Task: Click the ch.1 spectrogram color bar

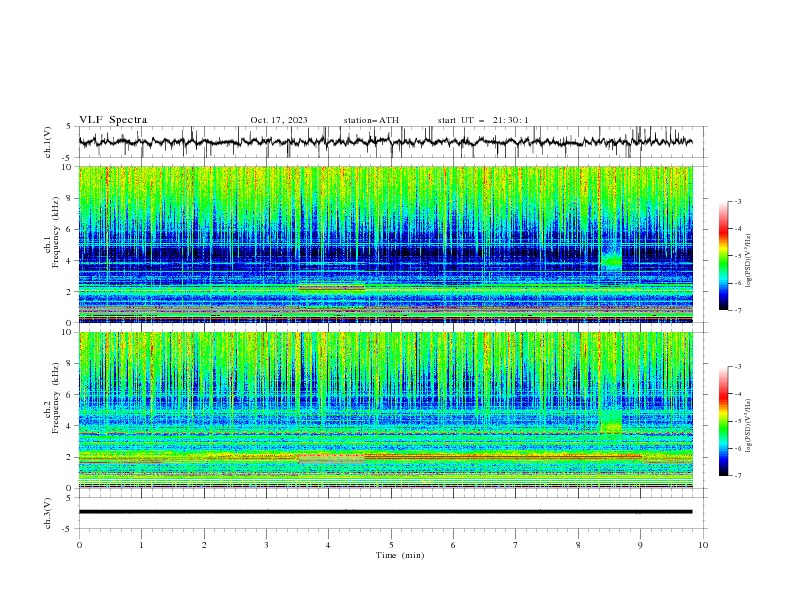Action: pyautogui.click(x=723, y=255)
